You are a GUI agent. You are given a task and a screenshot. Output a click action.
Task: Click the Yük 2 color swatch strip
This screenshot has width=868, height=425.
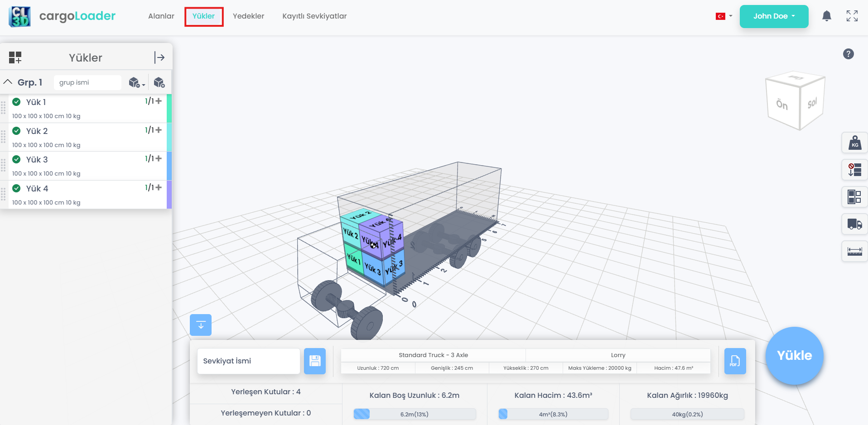point(169,137)
